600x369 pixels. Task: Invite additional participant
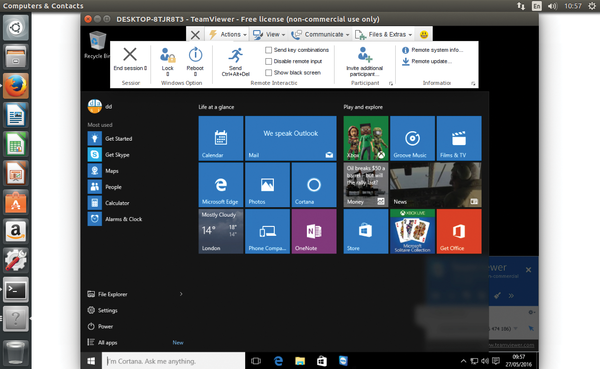[x=364, y=62]
